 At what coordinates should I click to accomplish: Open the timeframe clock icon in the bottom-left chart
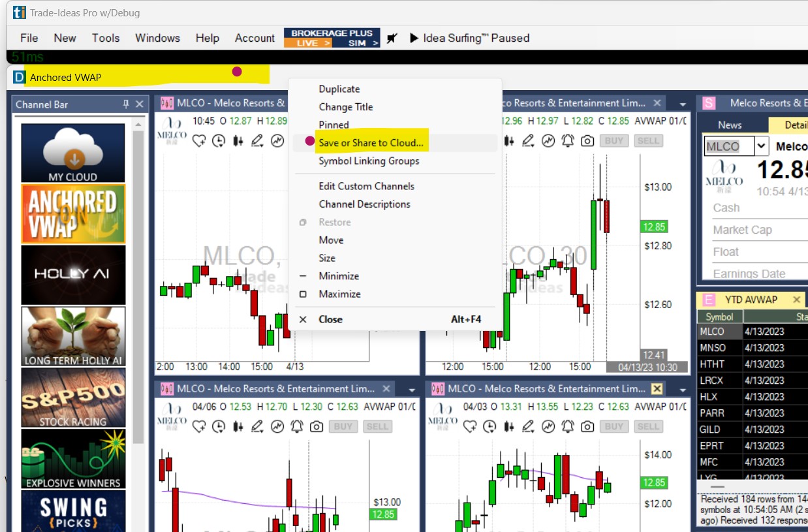pyautogui.click(x=219, y=426)
